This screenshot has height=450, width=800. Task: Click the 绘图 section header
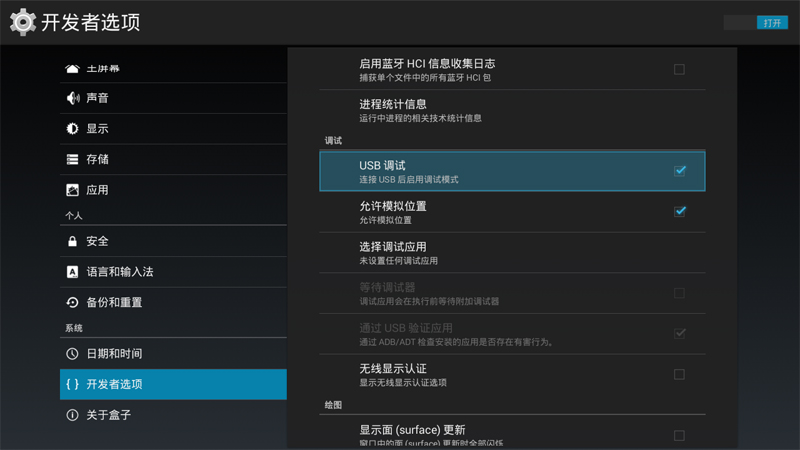333,405
